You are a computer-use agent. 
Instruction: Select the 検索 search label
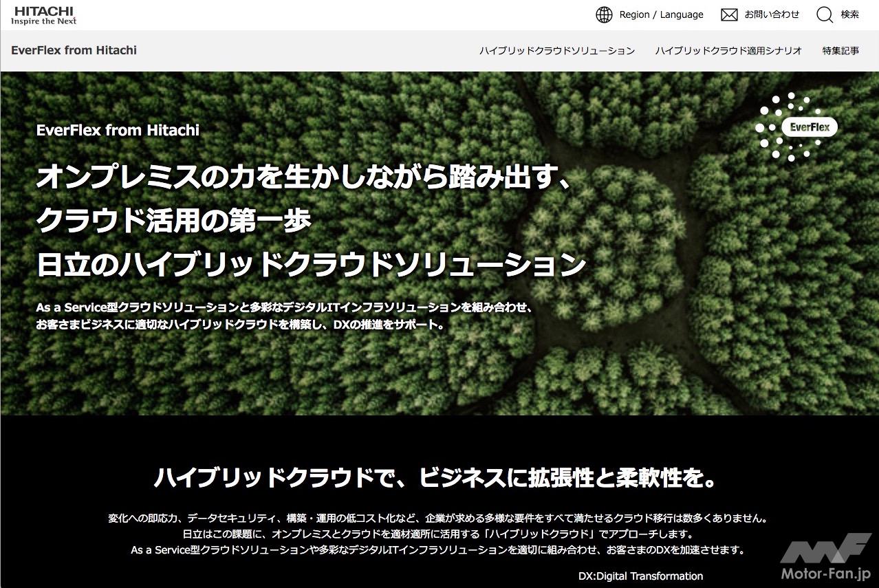pyautogui.click(x=849, y=14)
